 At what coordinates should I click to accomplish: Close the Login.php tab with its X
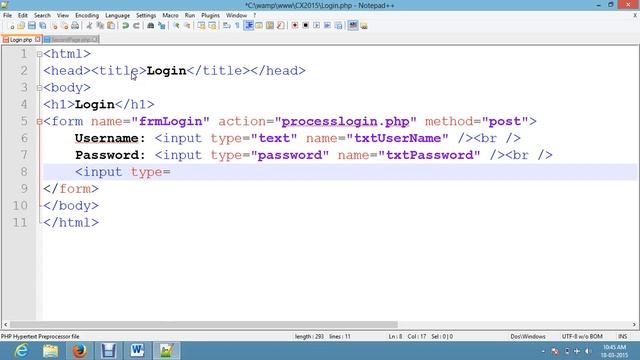38,39
